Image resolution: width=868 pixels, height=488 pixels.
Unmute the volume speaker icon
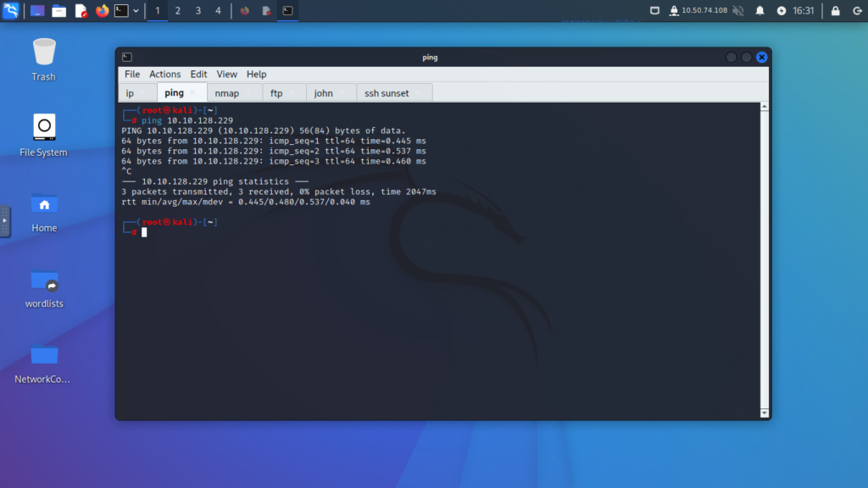coord(737,11)
